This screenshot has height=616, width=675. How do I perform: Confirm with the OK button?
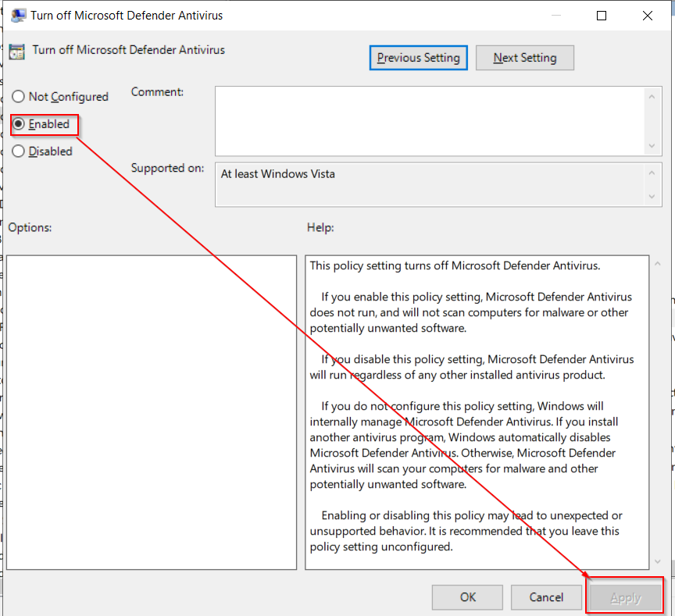point(467,597)
